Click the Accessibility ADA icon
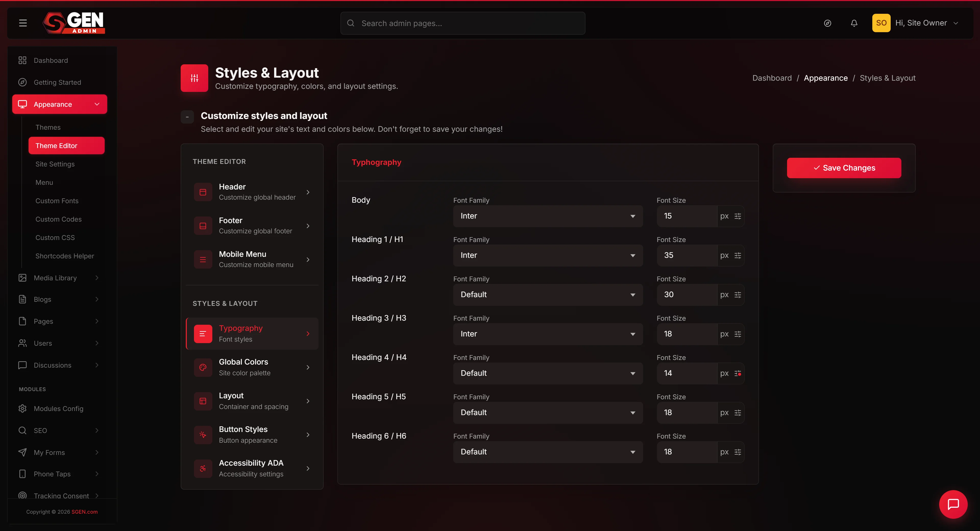Screen dimensions: 980x531 point(203,468)
